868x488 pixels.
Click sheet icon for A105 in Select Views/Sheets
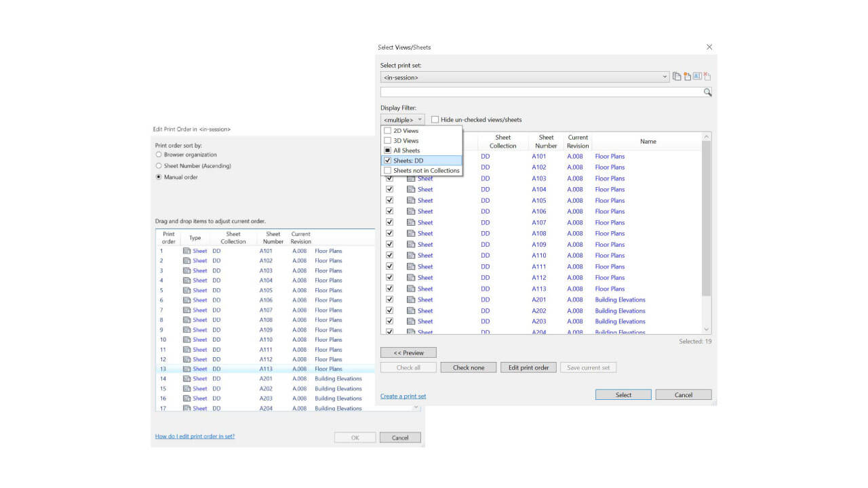click(411, 201)
